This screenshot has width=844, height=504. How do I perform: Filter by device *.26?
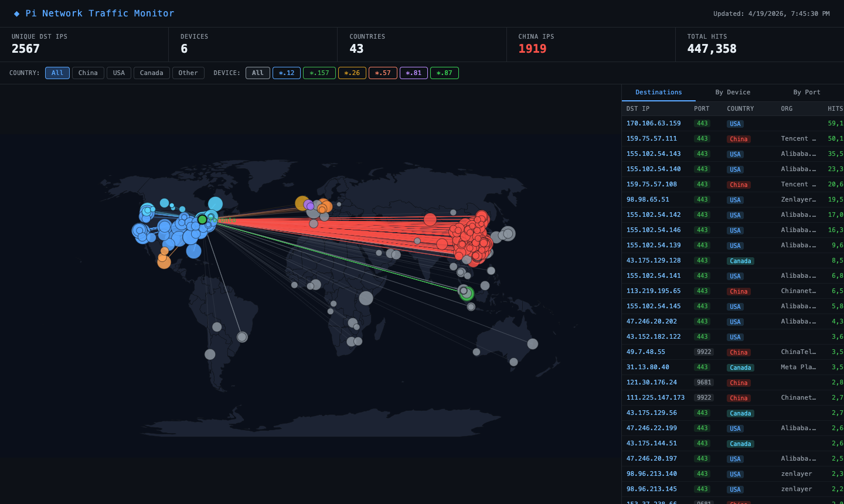click(x=352, y=73)
